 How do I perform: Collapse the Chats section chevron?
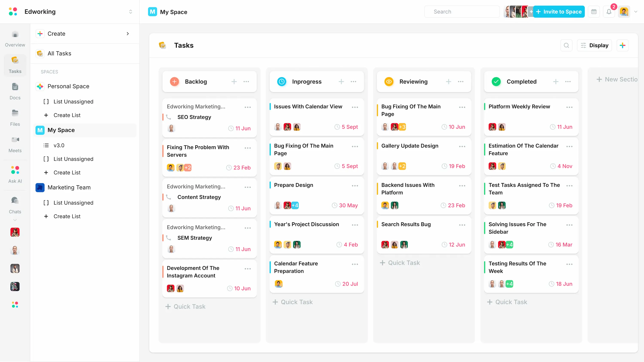(15, 220)
